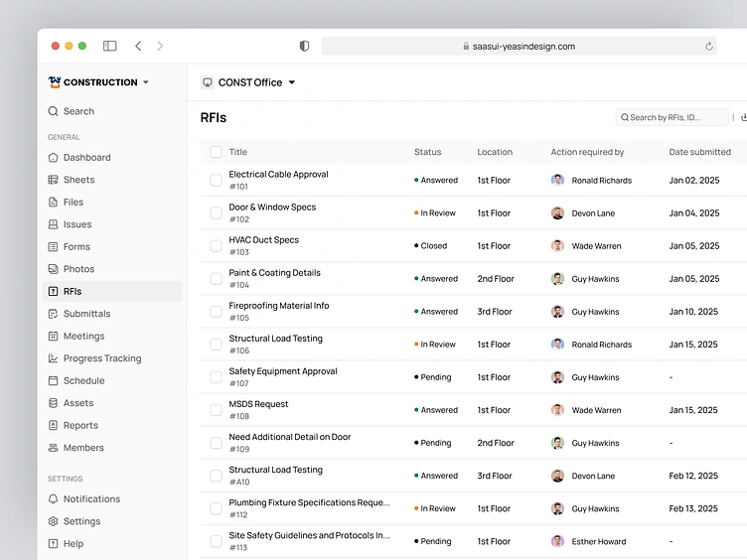Viewport: 747px width, 560px height.
Task: Click the date Feb 12, 2025
Action: [x=693, y=476]
